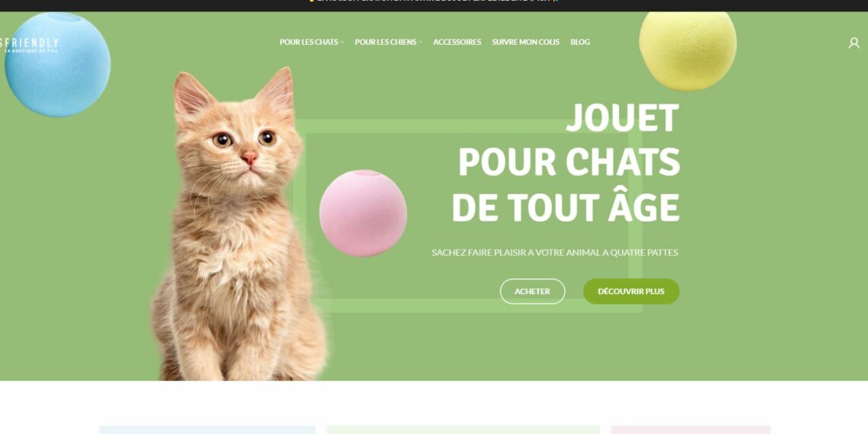Screen dimensions: 868x434
Task: Expand the Pour les chats dropdown chevron
Action: (342, 42)
